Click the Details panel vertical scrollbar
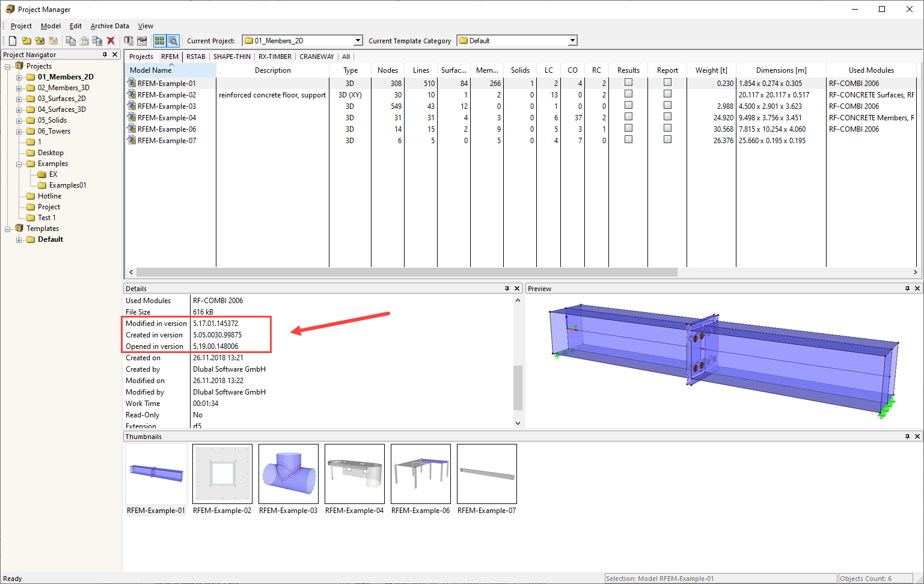Image resolution: width=924 pixels, height=584 pixels. [518, 388]
